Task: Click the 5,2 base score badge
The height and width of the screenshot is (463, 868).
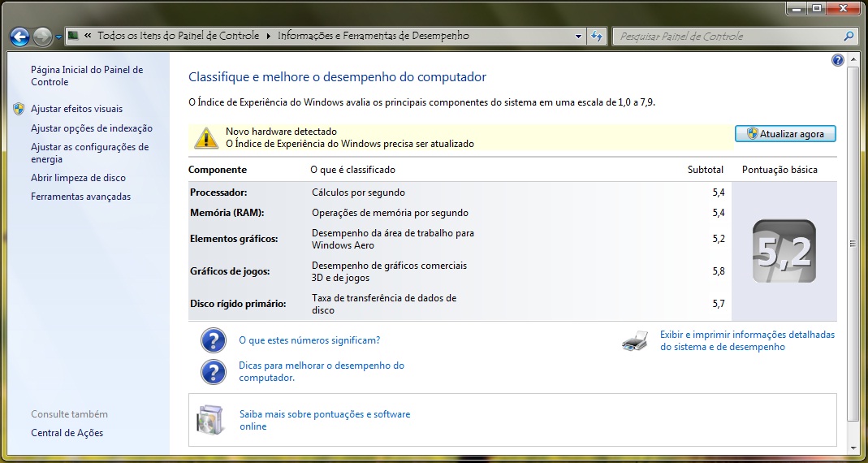Action: (x=784, y=252)
